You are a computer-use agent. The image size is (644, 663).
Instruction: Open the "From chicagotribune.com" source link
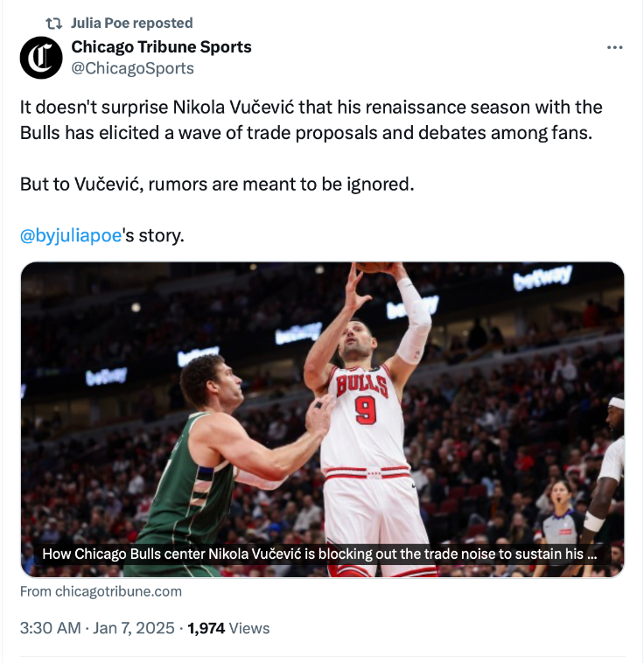[101, 591]
